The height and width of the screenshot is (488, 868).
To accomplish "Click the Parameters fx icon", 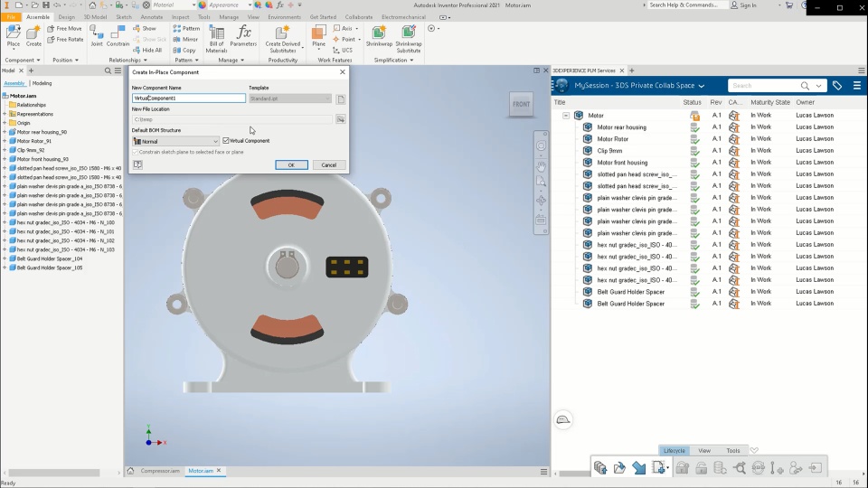I will point(243,34).
